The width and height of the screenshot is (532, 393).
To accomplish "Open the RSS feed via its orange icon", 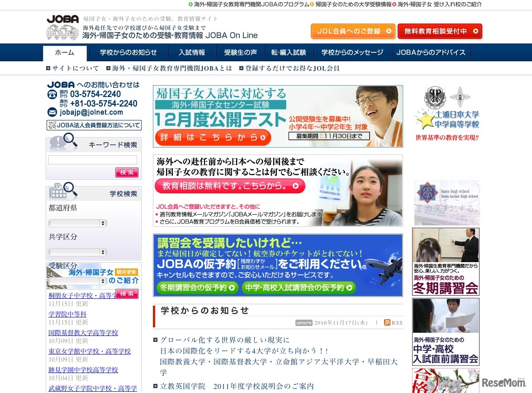I will tap(387, 322).
